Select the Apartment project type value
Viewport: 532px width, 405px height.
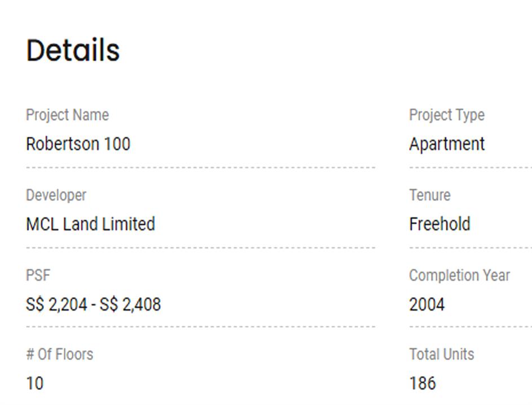[x=446, y=144]
